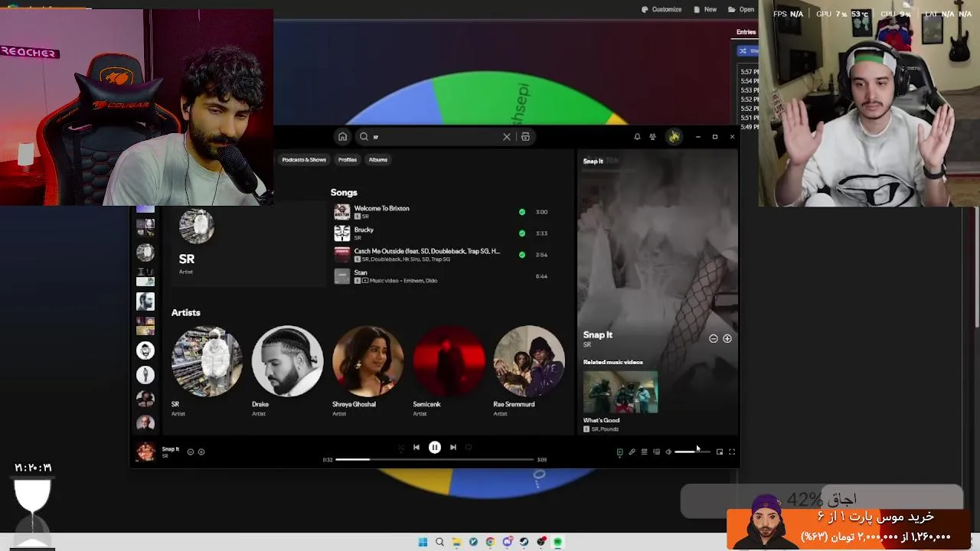Image resolution: width=980 pixels, height=551 pixels.
Task: Open the miniplayer icon
Action: (720, 452)
